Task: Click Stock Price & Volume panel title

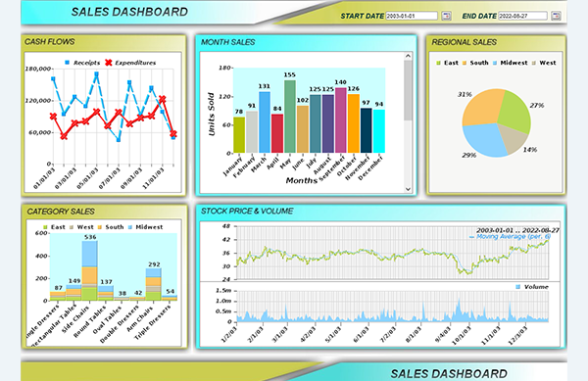Action: point(247,211)
